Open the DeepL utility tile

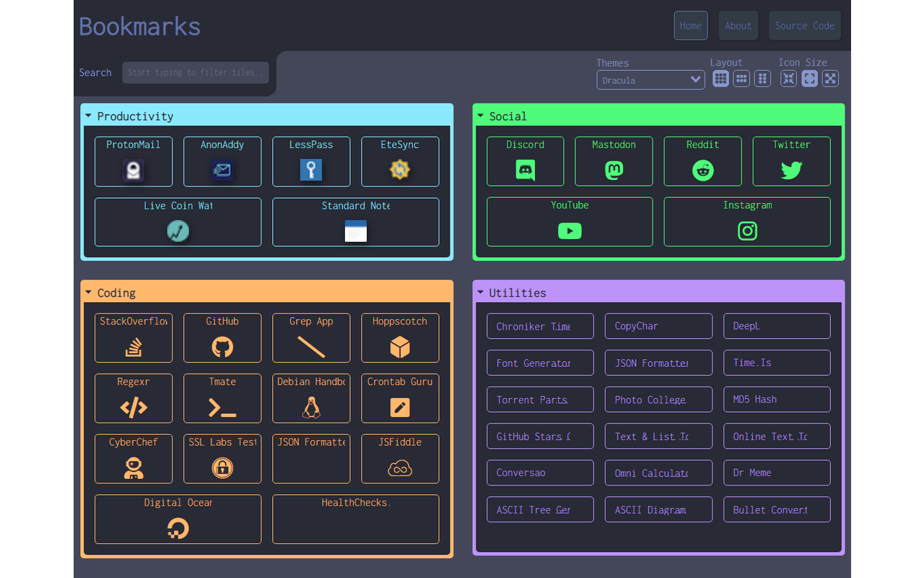777,326
